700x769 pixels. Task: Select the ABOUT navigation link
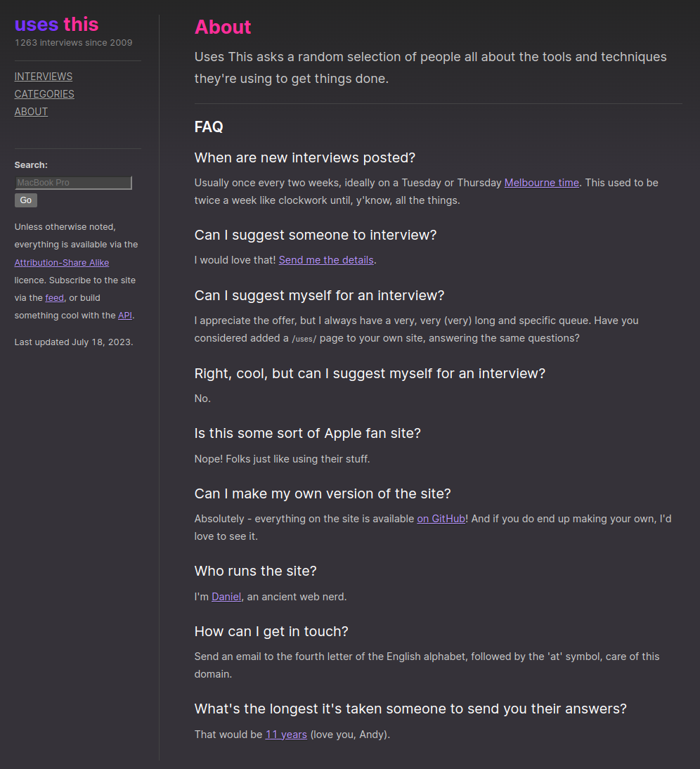point(32,112)
